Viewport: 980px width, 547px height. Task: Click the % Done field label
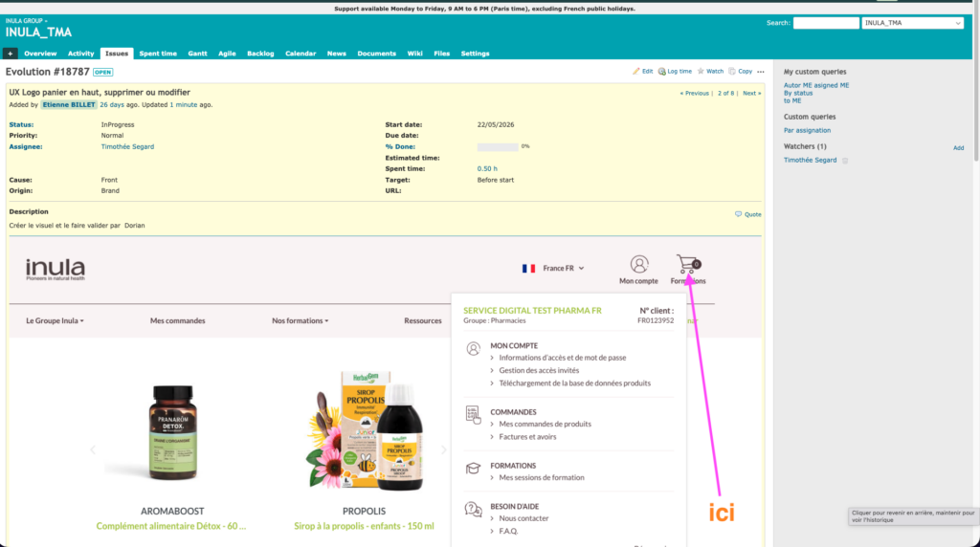coord(400,146)
